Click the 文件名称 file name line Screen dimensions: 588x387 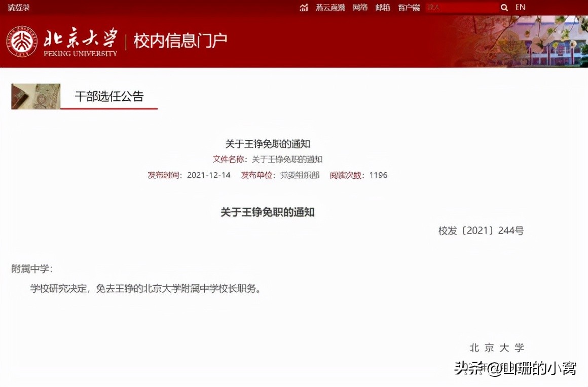pos(267,159)
